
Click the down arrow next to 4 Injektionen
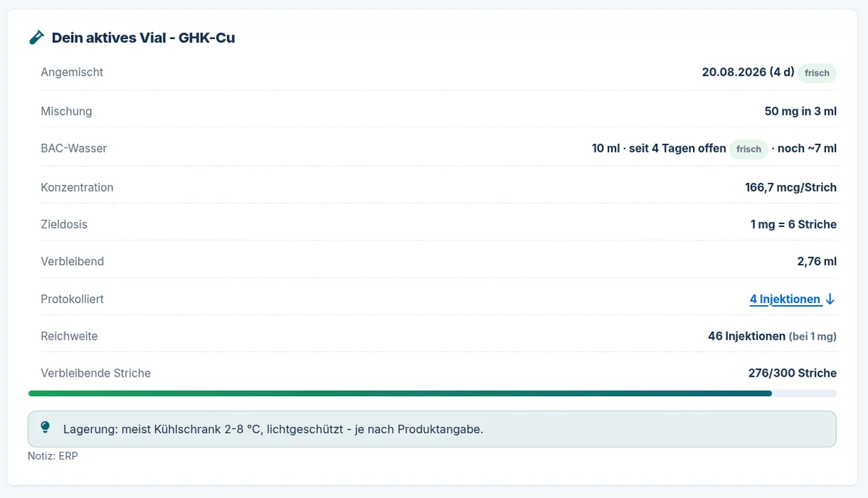point(830,299)
